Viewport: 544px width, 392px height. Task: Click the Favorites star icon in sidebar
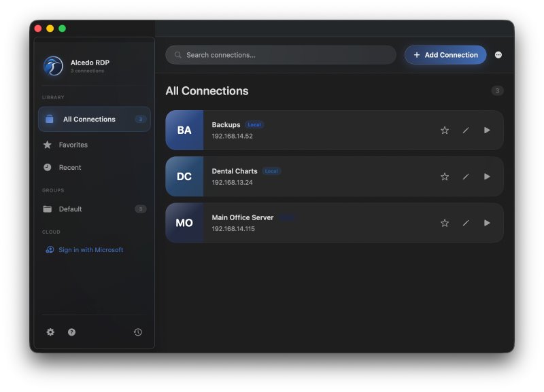[48, 145]
